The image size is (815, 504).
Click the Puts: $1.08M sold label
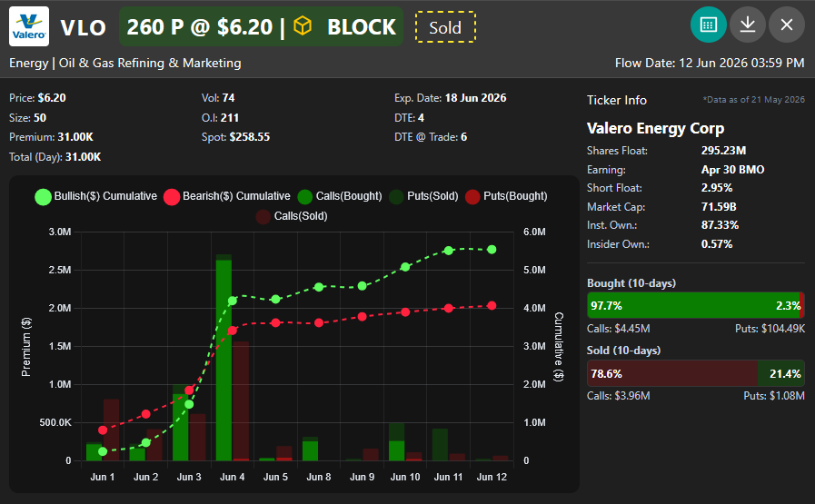pos(774,396)
